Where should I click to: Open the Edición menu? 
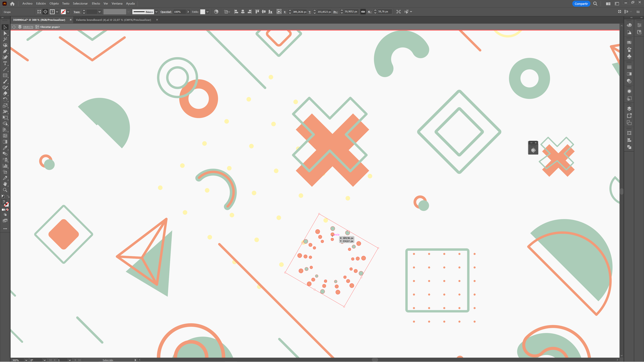click(41, 4)
